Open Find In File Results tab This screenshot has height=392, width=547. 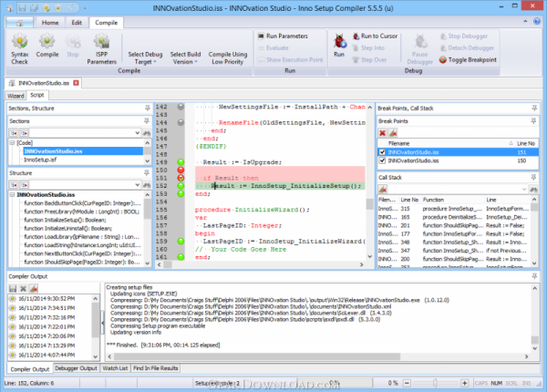click(x=156, y=368)
